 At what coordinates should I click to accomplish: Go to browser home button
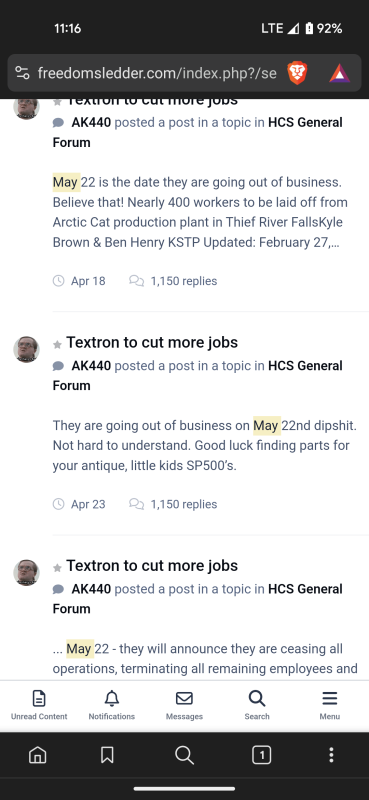click(37, 755)
